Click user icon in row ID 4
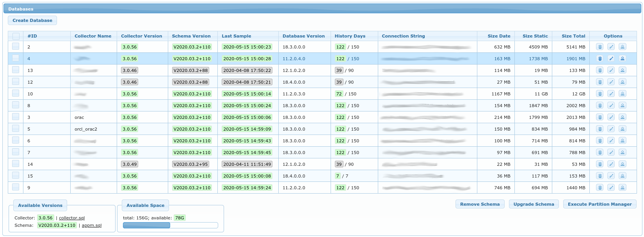The height and width of the screenshot is (237, 644). tap(623, 59)
